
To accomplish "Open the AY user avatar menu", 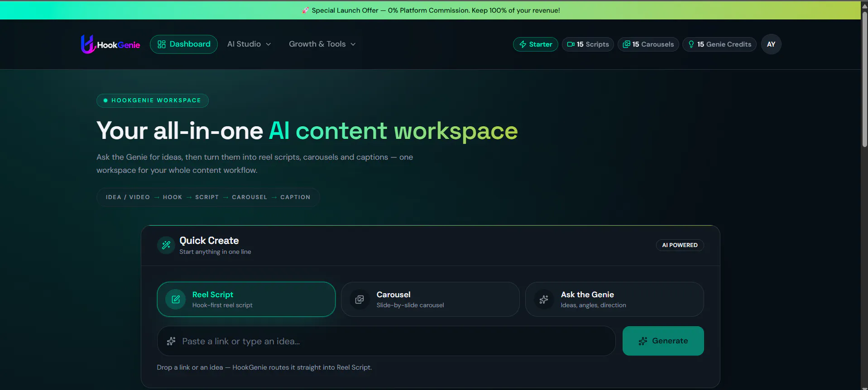I will click(771, 44).
